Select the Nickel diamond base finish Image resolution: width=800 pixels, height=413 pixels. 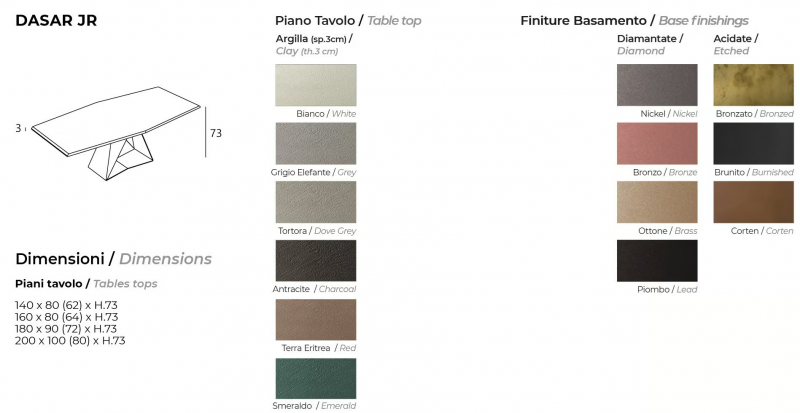pos(657,85)
